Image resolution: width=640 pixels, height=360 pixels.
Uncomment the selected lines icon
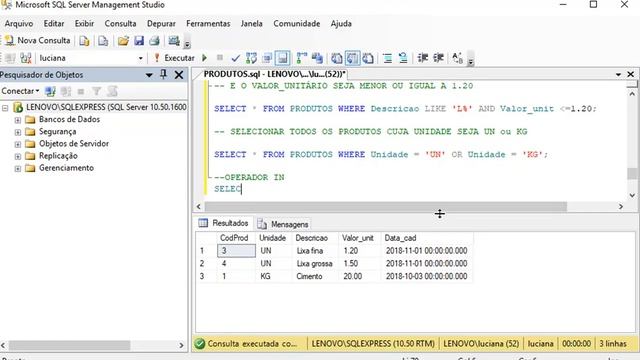[403, 58]
